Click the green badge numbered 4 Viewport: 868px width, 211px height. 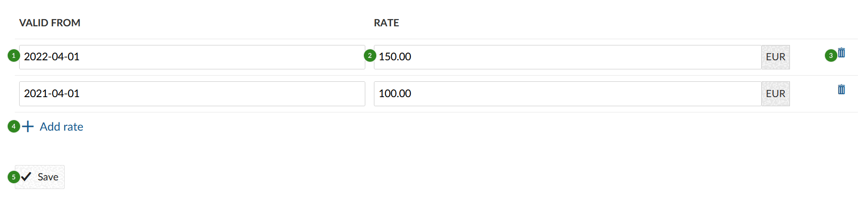[13, 126]
